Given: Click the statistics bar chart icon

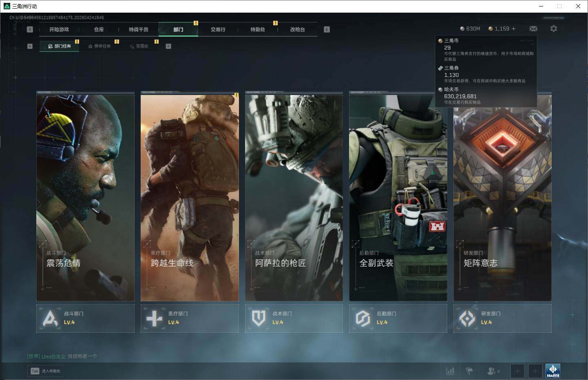Looking at the screenshot, I should pyautogui.click(x=450, y=371).
